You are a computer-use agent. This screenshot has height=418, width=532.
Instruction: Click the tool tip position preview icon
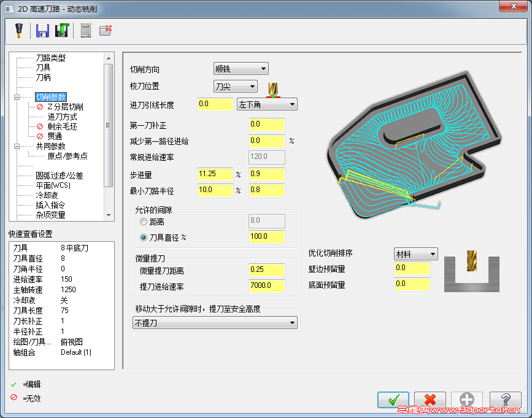[273, 90]
